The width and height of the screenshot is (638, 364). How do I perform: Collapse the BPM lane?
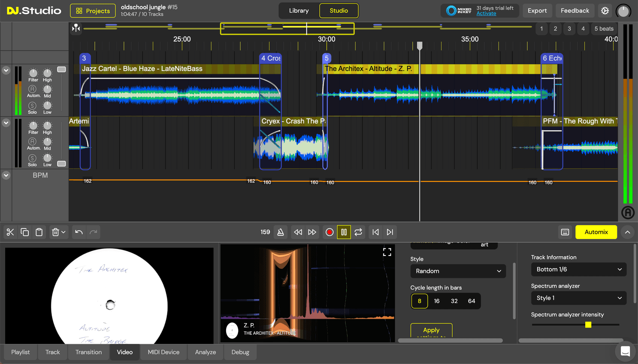coord(6,175)
